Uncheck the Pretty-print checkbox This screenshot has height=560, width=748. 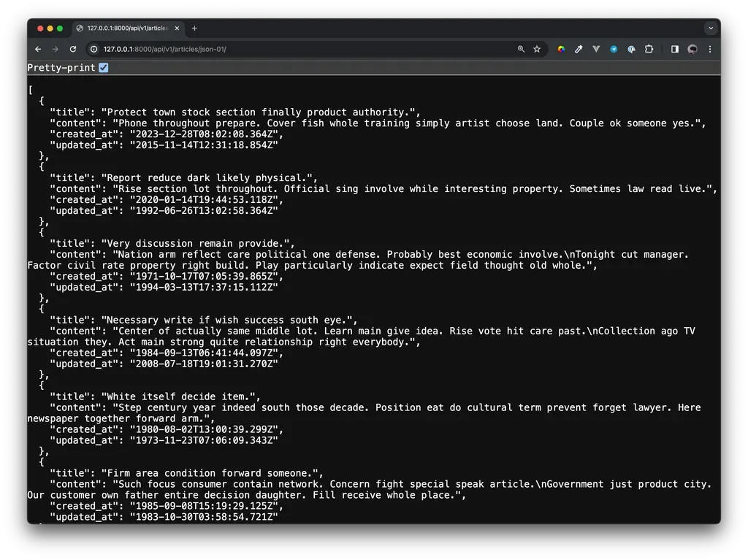[x=102, y=67]
